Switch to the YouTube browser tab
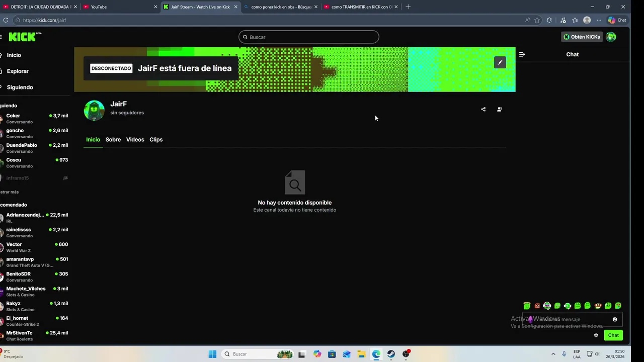The image size is (644, 362). [x=121, y=7]
